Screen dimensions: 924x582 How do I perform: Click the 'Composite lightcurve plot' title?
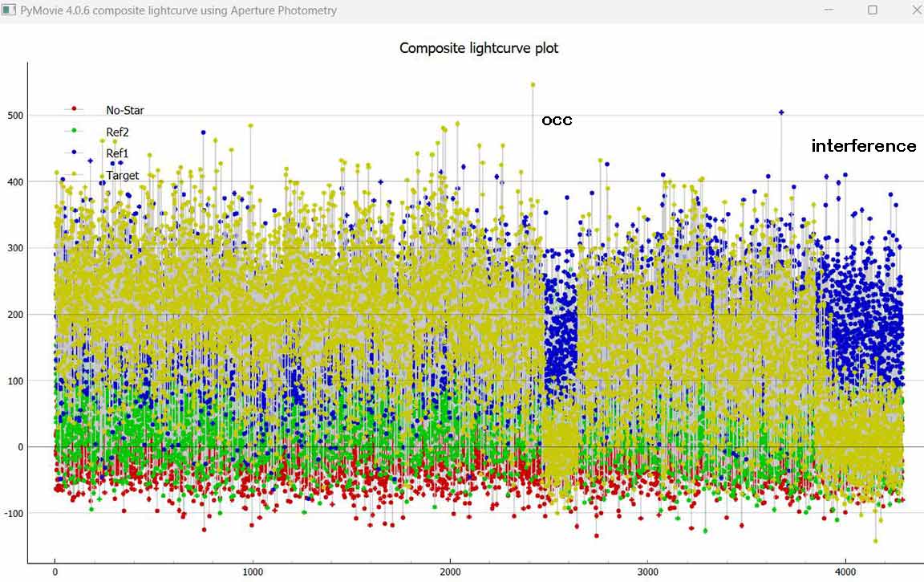click(479, 48)
